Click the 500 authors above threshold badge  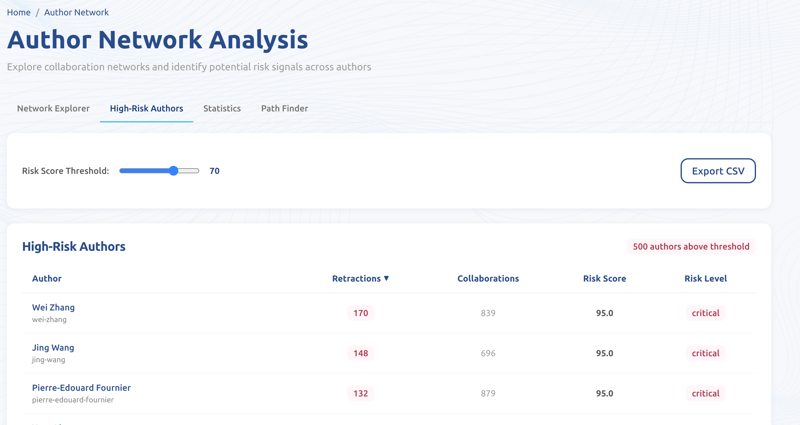coord(690,246)
